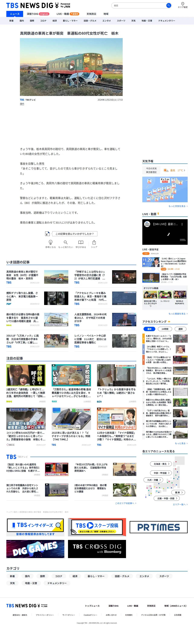Open the 学校給食 featured article thumbnail

pyautogui.click(x=71, y=375)
